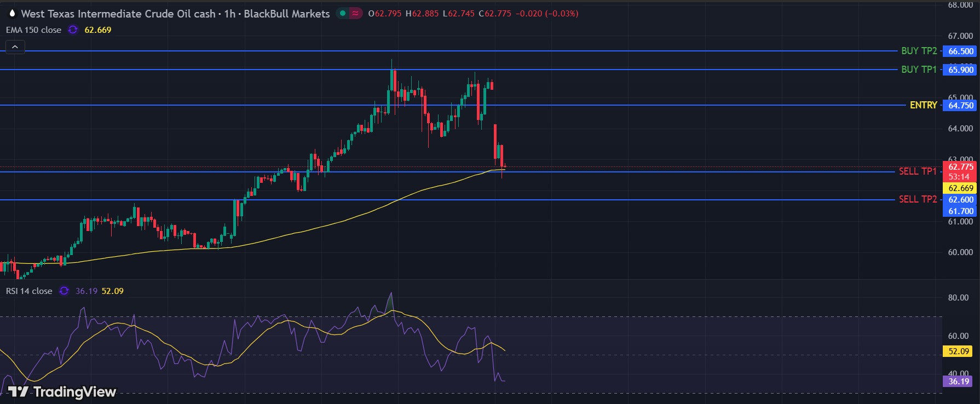Open the RSI 14 close indicator legend

[29, 291]
